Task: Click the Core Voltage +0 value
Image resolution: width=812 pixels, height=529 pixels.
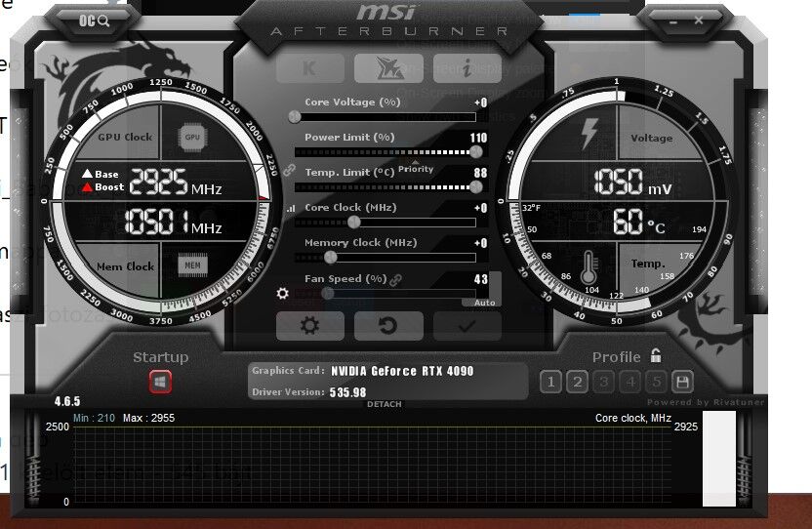Action: pyautogui.click(x=480, y=102)
